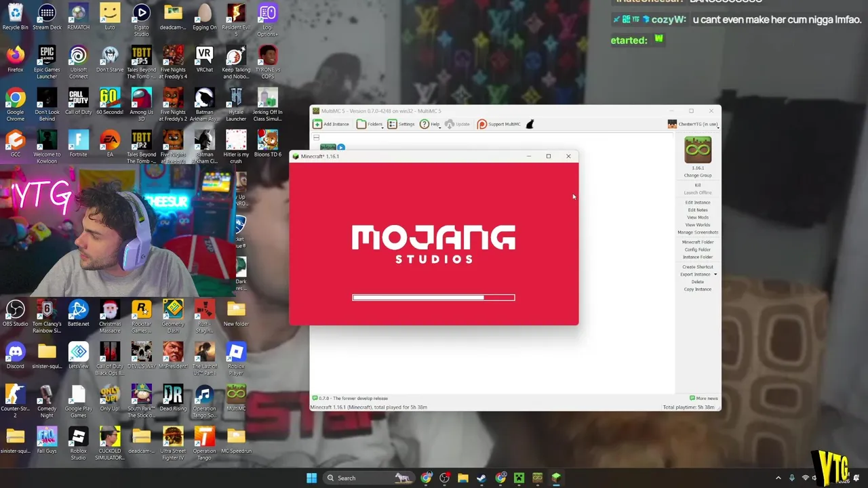Select the Fortnite desktop shortcut

click(x=78, y=144)
